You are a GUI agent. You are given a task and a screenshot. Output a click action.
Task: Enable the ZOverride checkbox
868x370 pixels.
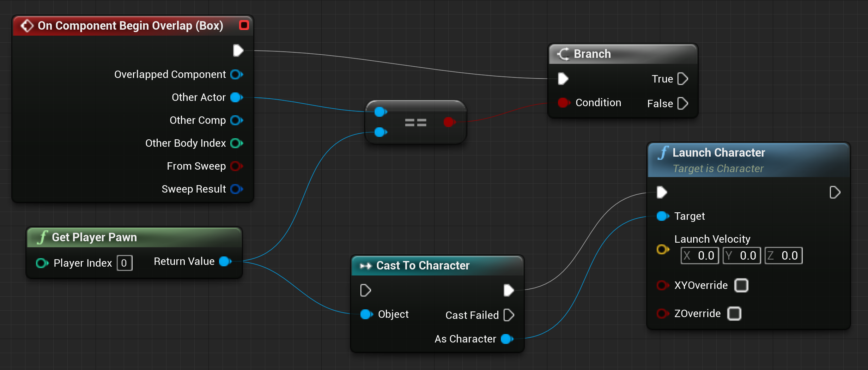pyautogui.click(x=735, y=314)
